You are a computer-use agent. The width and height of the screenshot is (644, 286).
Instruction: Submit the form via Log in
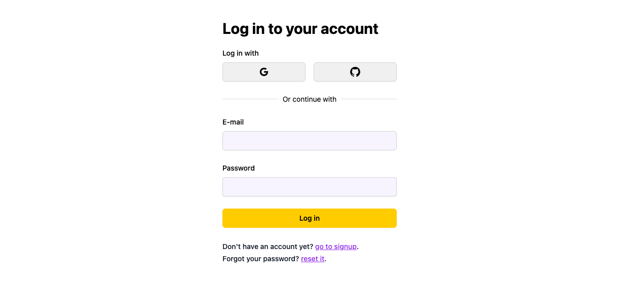coord(309,218)
